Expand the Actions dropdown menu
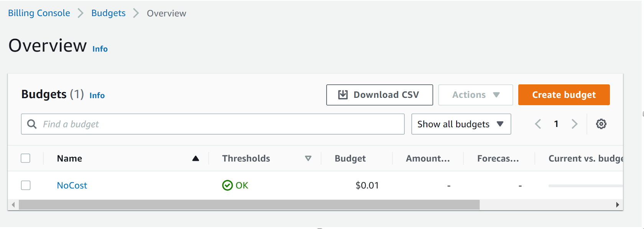The image size is (644, 229). click(475, 95)
